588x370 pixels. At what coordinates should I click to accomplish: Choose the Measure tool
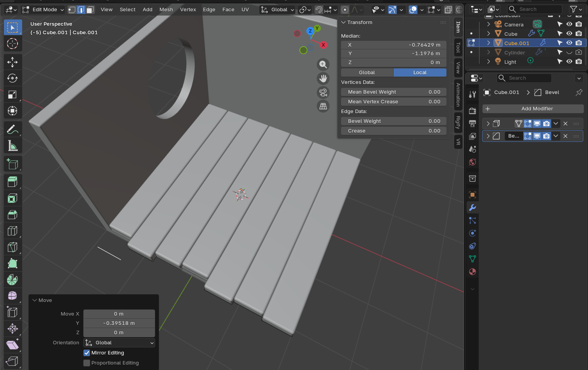click(12, 146)
